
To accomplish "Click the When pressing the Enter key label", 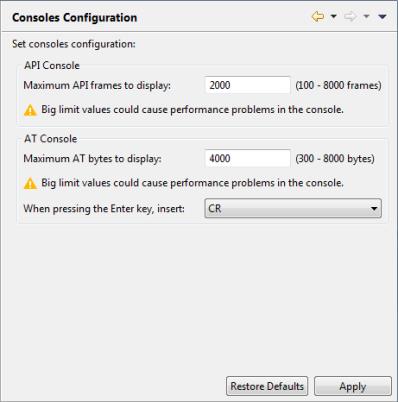I will coord(104,209).
